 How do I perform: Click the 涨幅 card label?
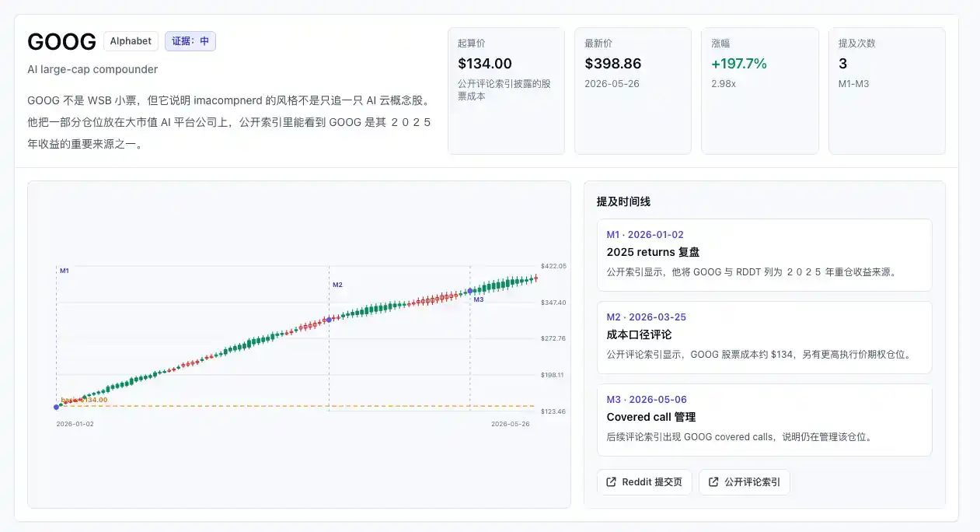click(720, 44)
